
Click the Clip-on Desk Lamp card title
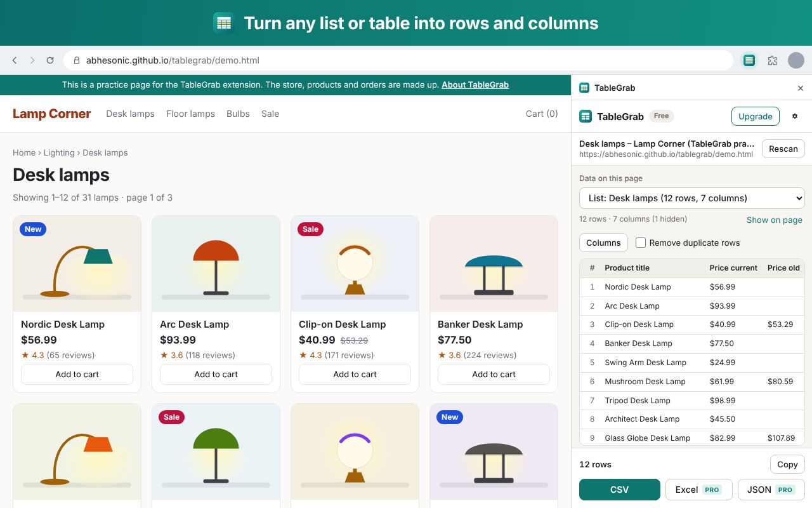coord(343,324)
